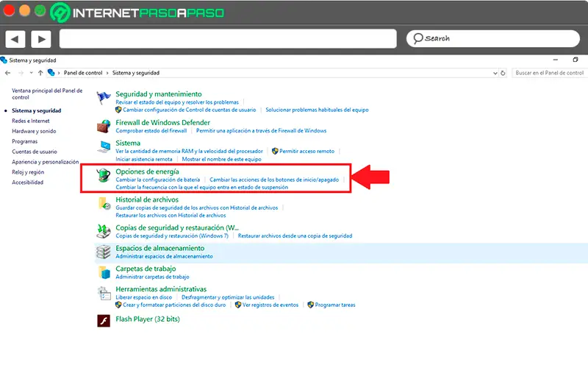Click the Internet Paso a Paso logo

137,13
